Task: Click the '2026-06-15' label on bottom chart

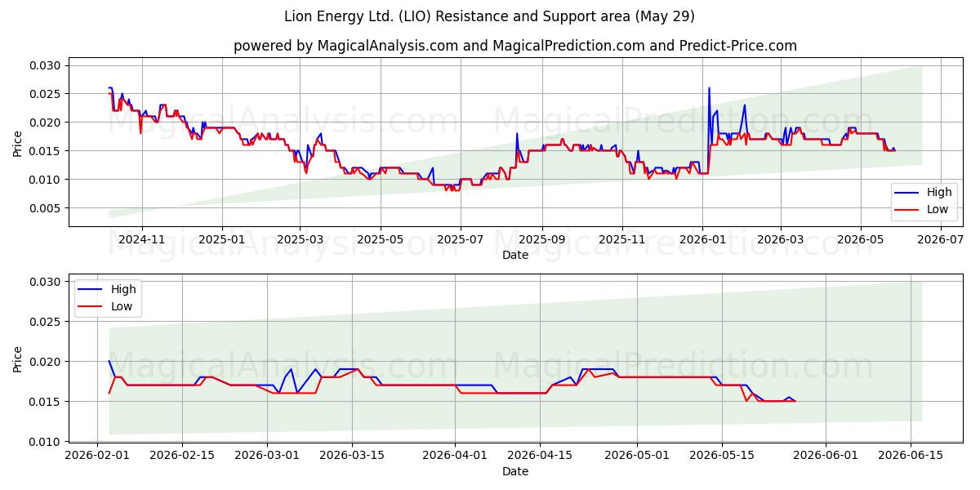Action: tap(910, 457)
